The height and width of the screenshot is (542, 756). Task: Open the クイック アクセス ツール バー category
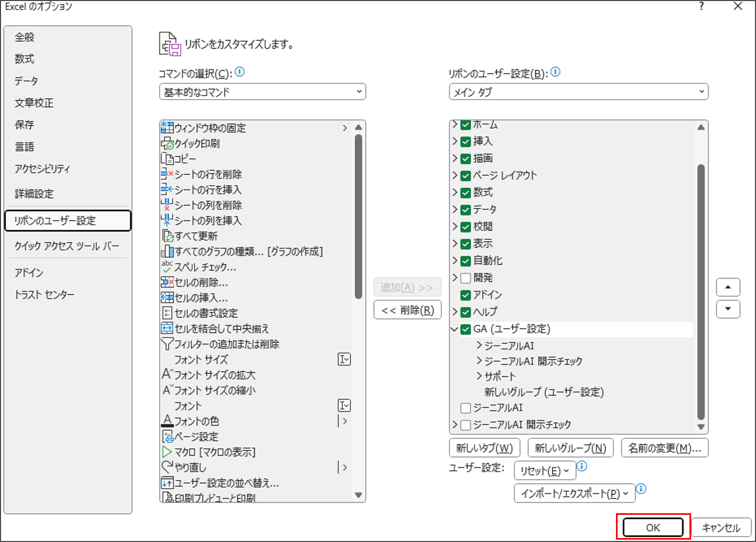(67, 246)
